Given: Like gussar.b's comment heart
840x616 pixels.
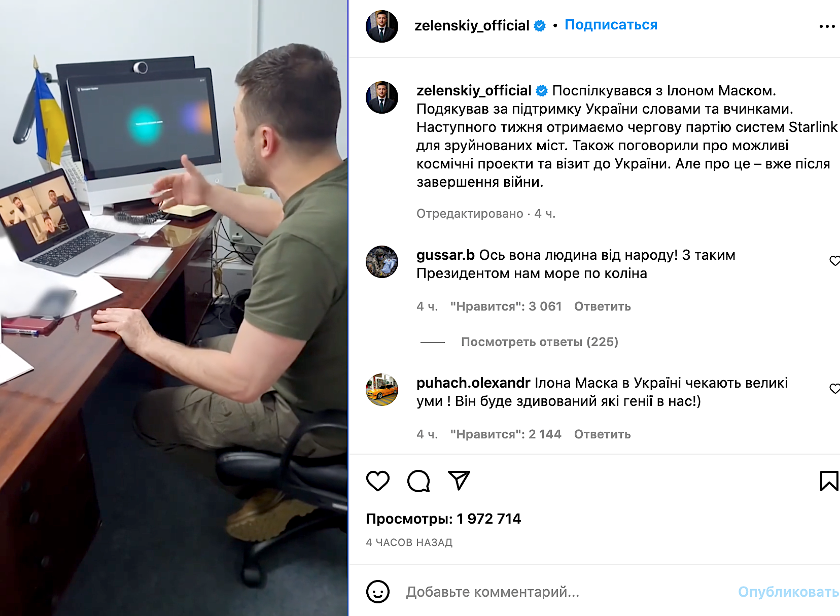Looking at the screenshot, I should tap(834, 261).
